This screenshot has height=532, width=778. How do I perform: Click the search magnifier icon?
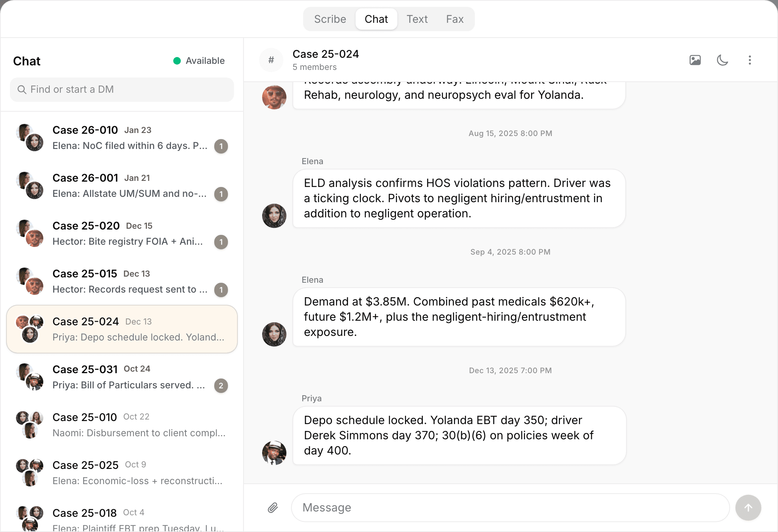coord(22,90)
